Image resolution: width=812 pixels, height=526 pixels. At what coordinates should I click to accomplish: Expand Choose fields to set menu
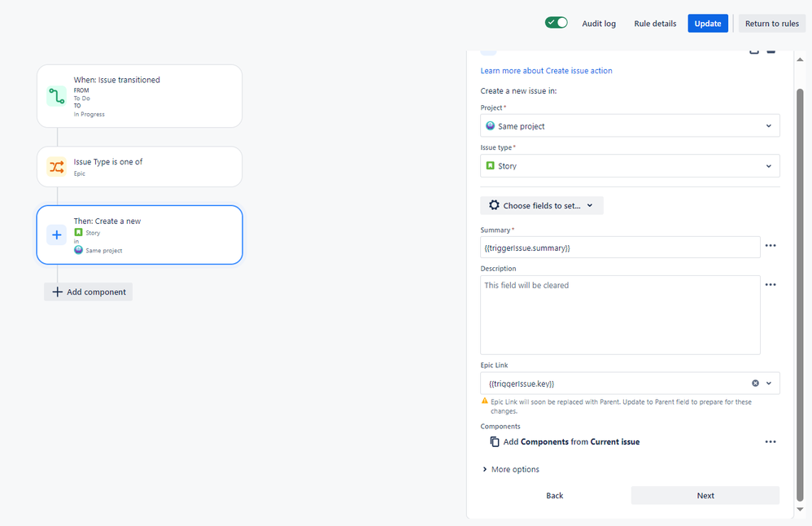point(542,206)
